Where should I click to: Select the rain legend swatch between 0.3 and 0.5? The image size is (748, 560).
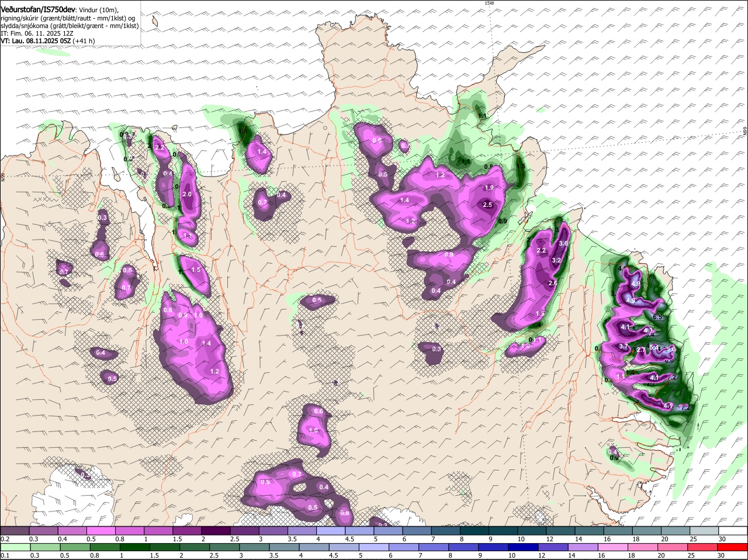[x=46, y=547]
